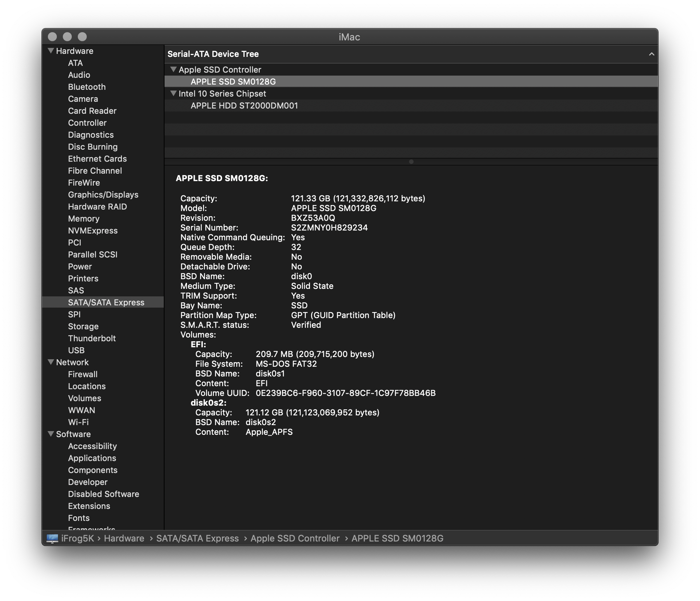Select APPLE SSD SM0128G in device tree
The width and height of the screenshot is (700, 601).
click(411, 82)
